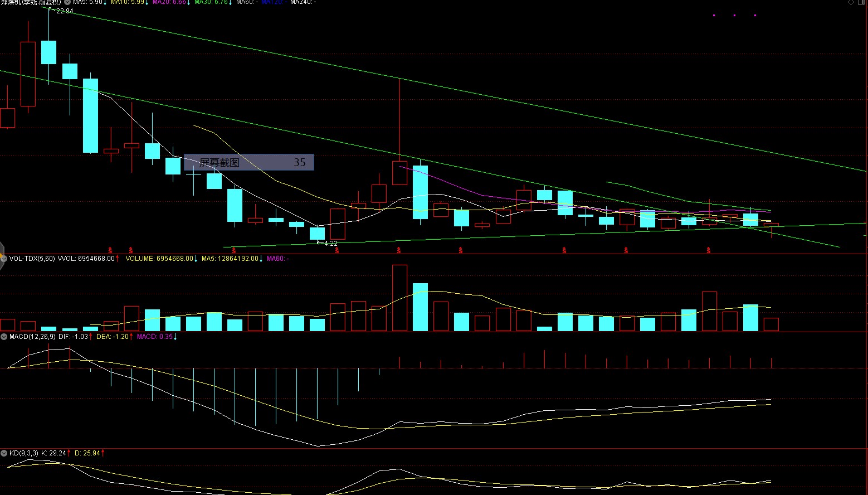Screen dimensions: 868x495
Task: Open the KD indicator dropdown arrow
Action: [x=4, y=453]
